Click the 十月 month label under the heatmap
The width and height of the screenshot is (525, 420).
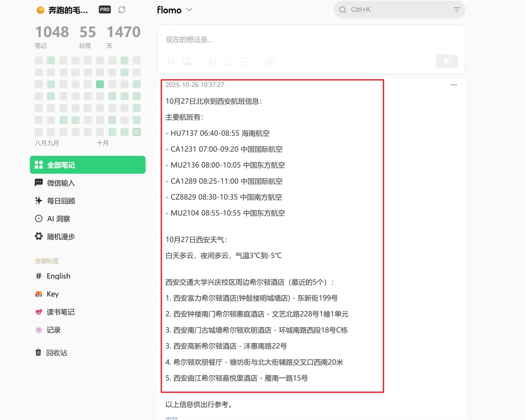[102, 143]
